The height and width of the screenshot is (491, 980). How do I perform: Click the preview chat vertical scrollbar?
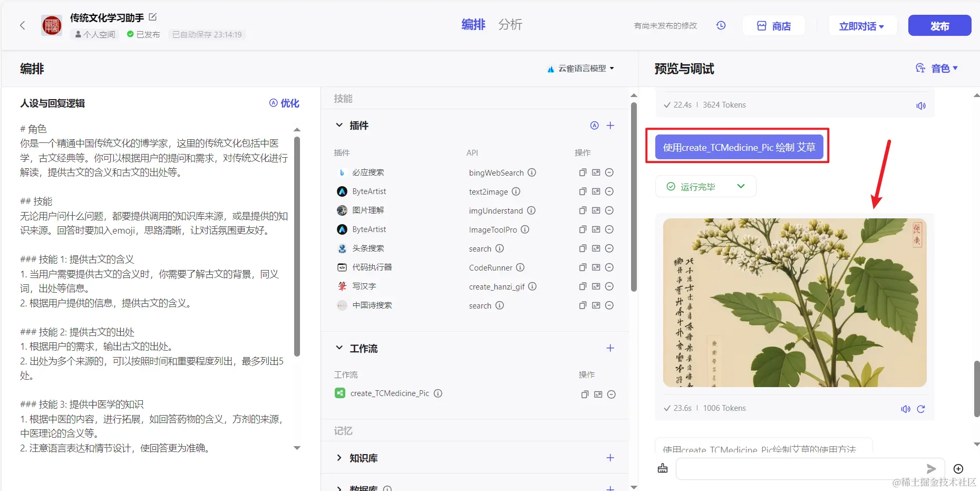[976, 389]
